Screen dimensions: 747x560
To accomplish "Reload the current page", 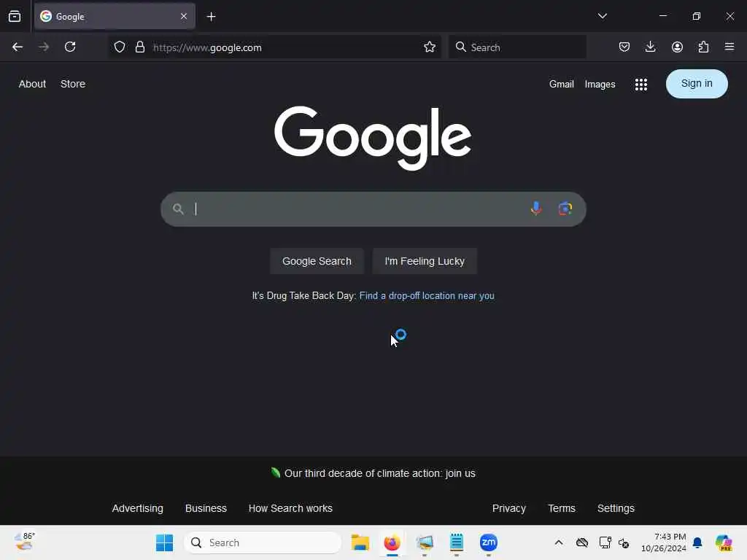I will tap(70, 47).
